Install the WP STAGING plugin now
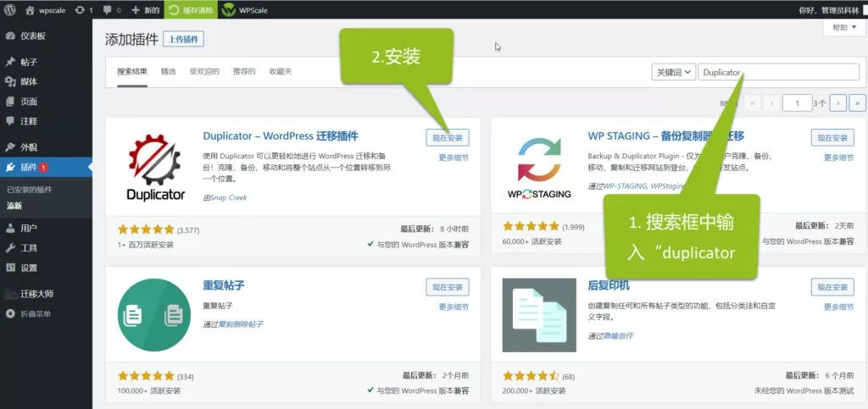This screenshot has height=409, width=868. coord(832,138)
